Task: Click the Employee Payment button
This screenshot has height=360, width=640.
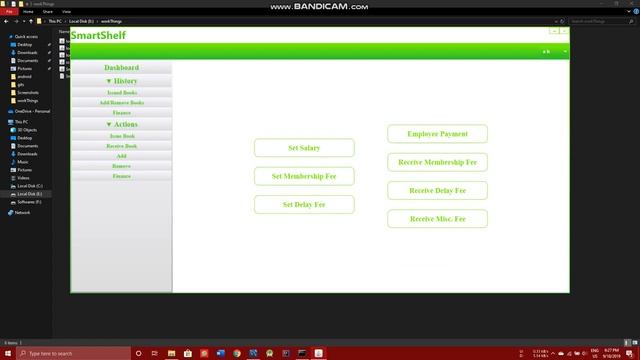Action: point(438,134)
